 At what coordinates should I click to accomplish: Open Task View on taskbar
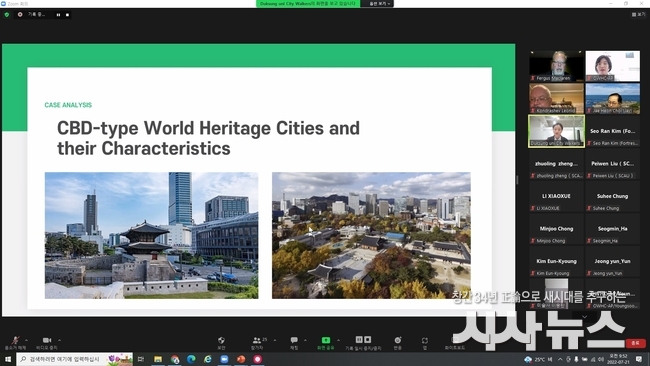point(141,359)
